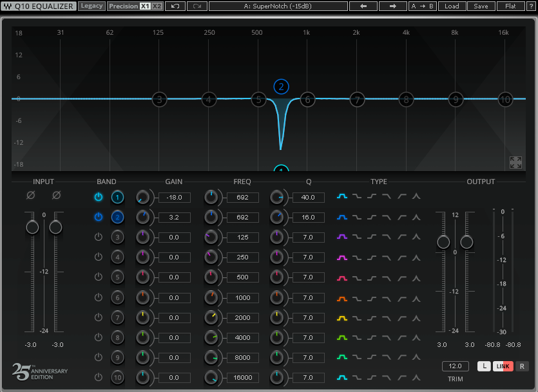Enable band 8 power toggle

(99, 337)
